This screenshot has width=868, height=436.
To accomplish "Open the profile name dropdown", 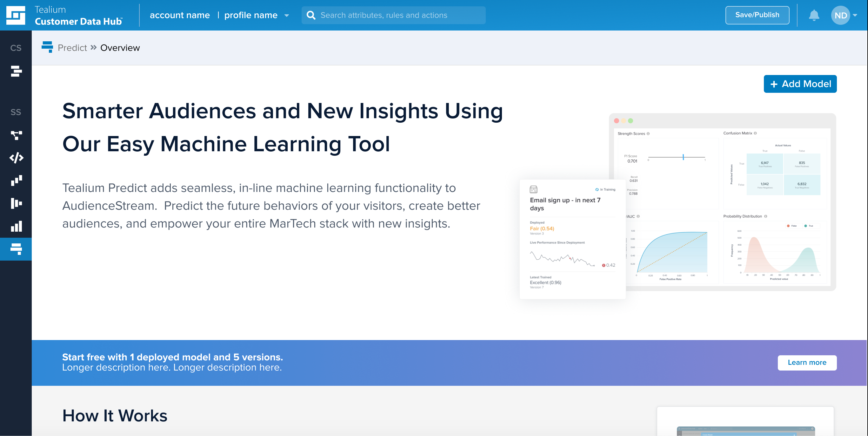I will (x=257, y=15).
